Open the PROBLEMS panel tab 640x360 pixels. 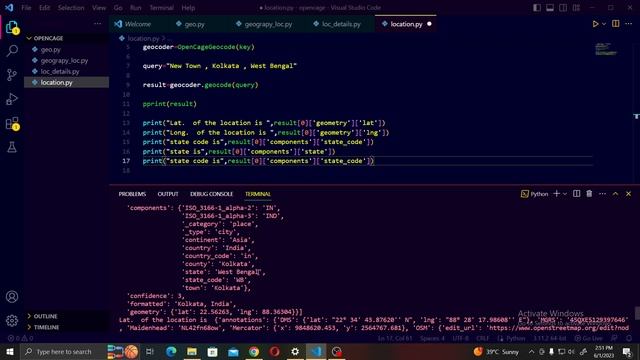132,194
